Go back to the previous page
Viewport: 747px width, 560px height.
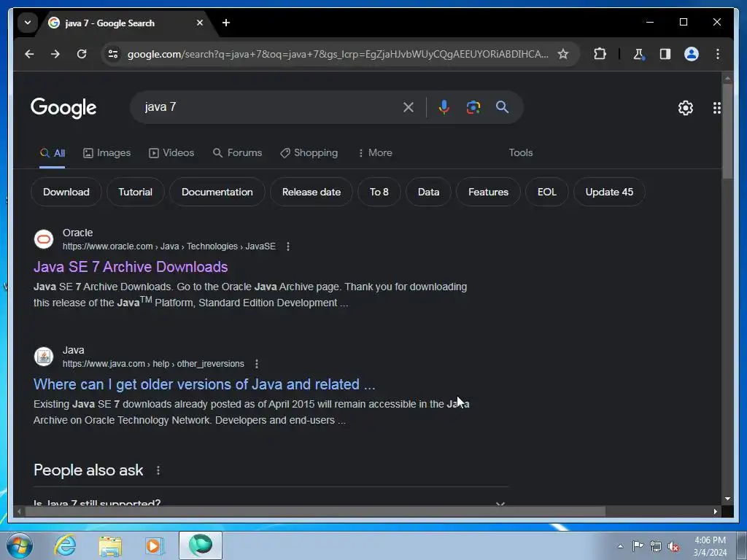pos(29,54)
